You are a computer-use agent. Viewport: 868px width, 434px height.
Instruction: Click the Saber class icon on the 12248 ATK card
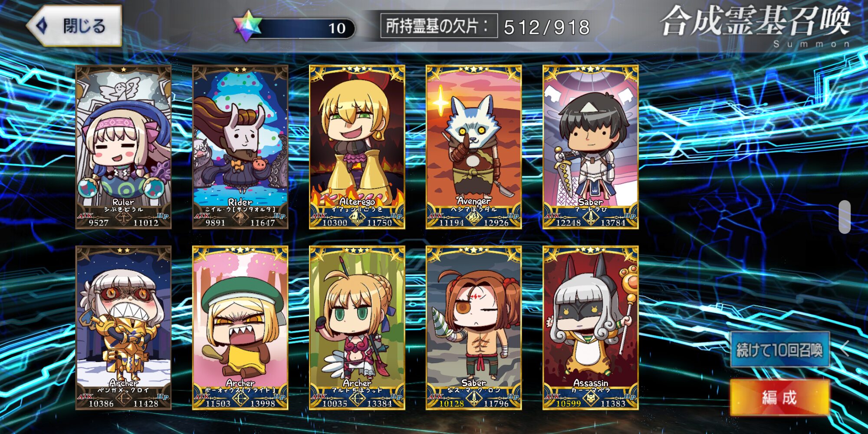tap(591, 219)
